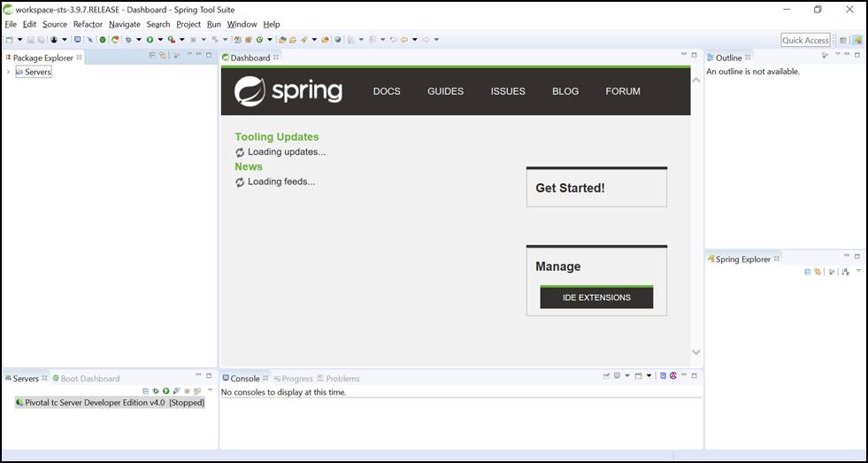Expand the Servers tree node in Package Explorer

[8, 72]
